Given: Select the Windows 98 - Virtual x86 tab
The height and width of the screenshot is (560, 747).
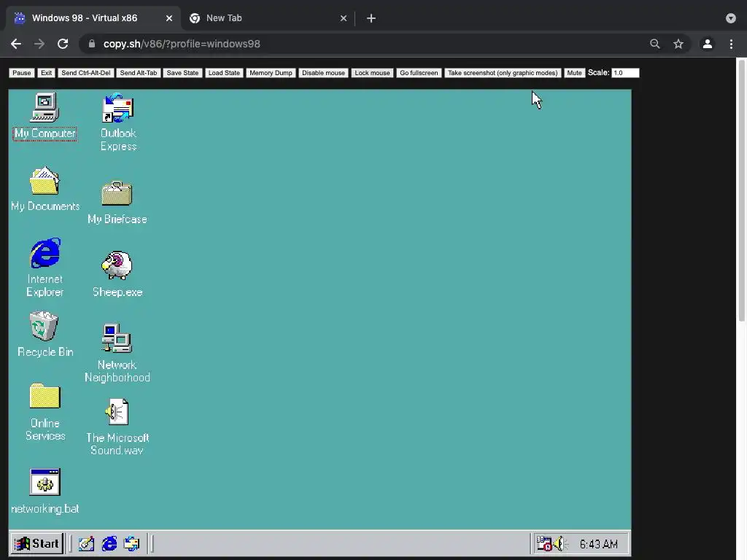Looking at the screenshot, I should (x=93, y=18).
